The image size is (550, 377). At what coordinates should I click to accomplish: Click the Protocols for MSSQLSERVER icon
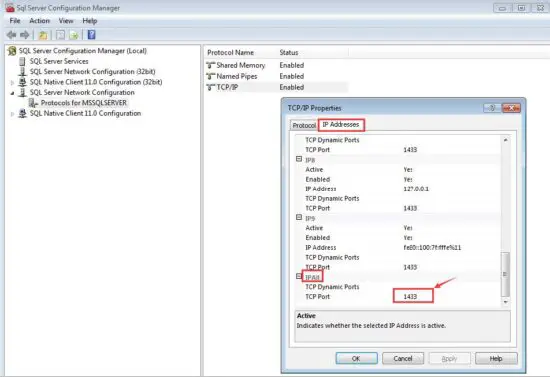33,103
